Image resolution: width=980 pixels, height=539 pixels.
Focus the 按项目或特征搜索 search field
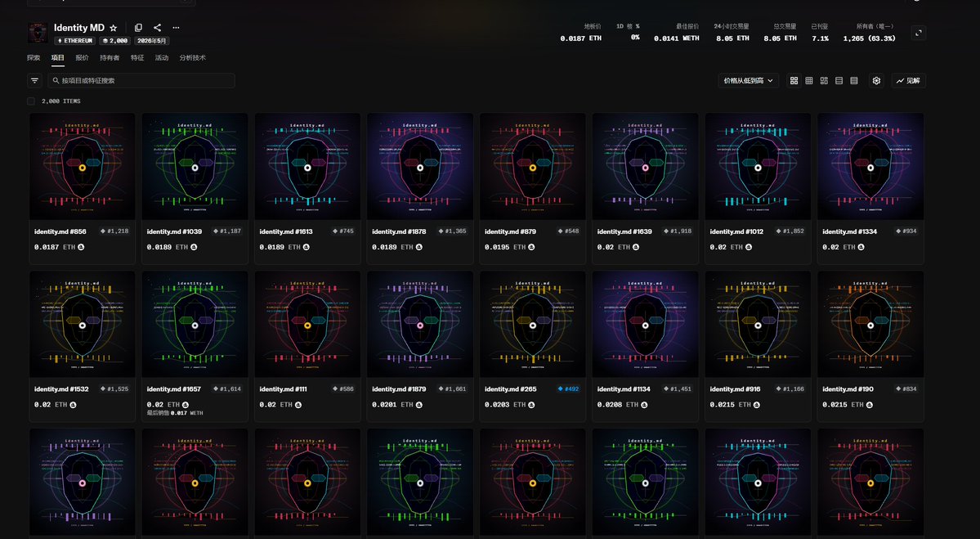(141, 81)
